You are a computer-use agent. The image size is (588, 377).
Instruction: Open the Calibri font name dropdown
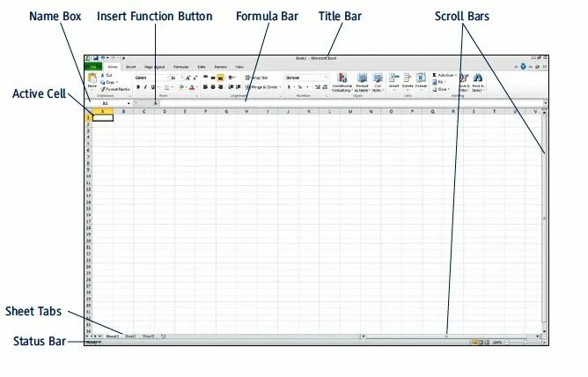tap(167, 78)
